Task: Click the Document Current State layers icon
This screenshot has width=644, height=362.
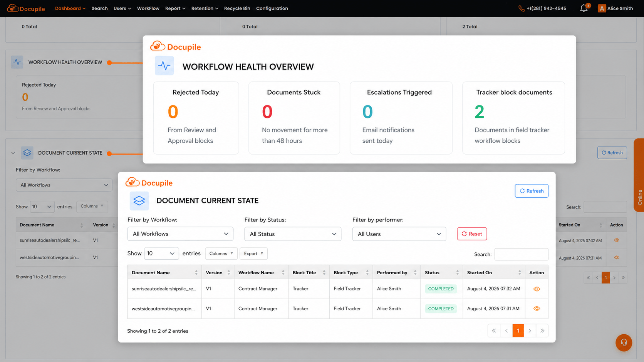Action: pos(139,200)
